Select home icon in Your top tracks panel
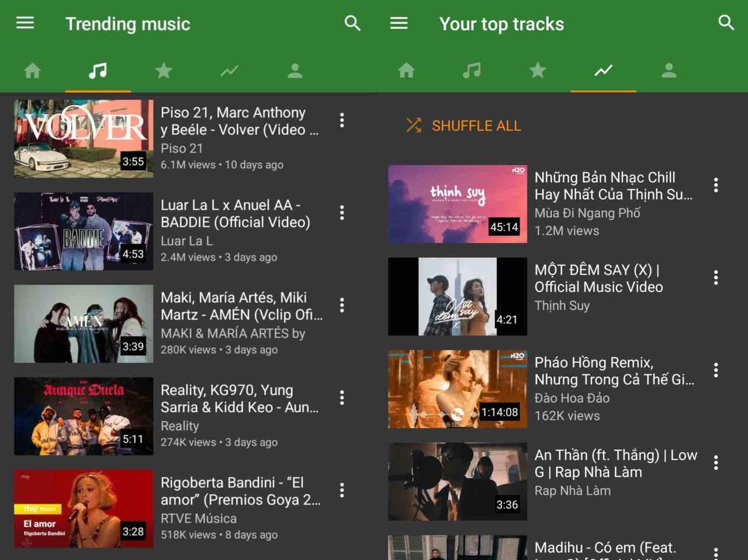The height and width of the screenshot is (560, 748). pyautogui.click(x=406, y=71)
